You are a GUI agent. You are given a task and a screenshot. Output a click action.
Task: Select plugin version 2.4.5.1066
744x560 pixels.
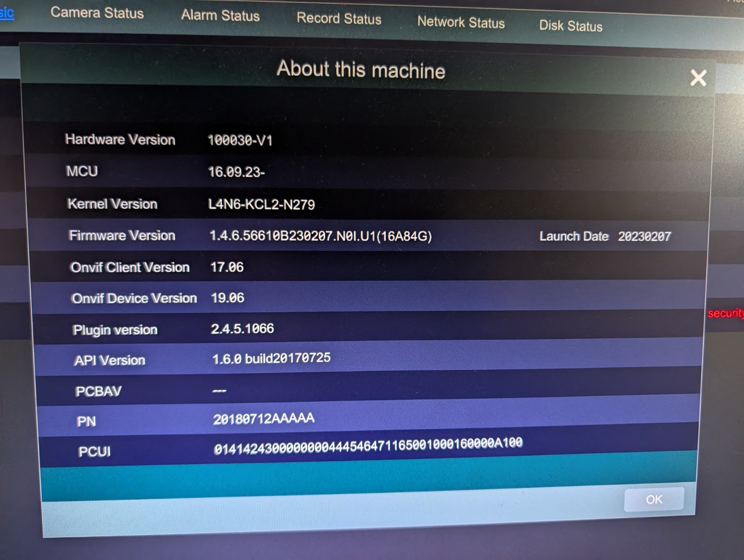[242, 329]
